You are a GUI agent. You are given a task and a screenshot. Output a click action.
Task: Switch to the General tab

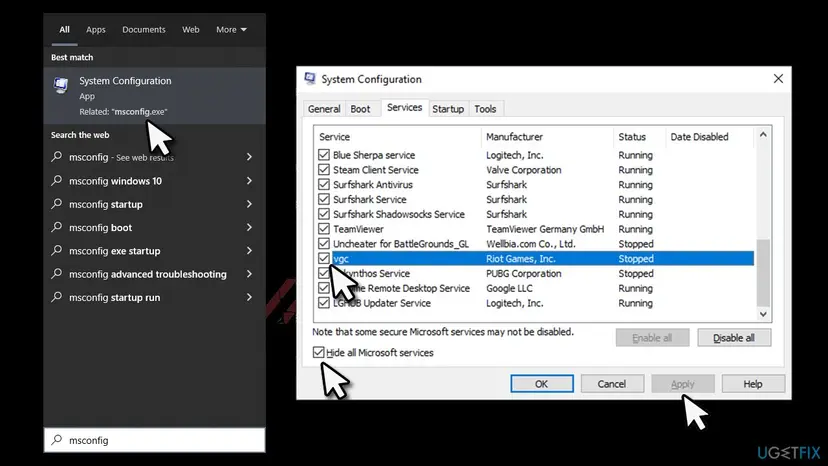click(x=324, y=109)
